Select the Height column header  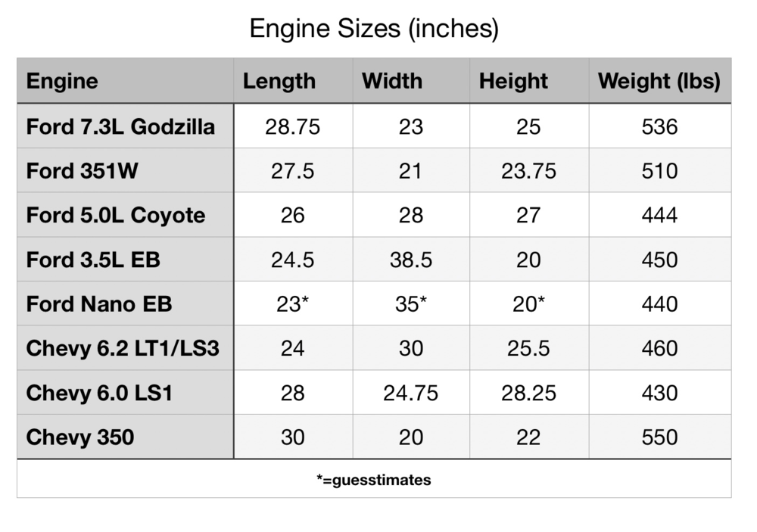click(x=514, y=81)
